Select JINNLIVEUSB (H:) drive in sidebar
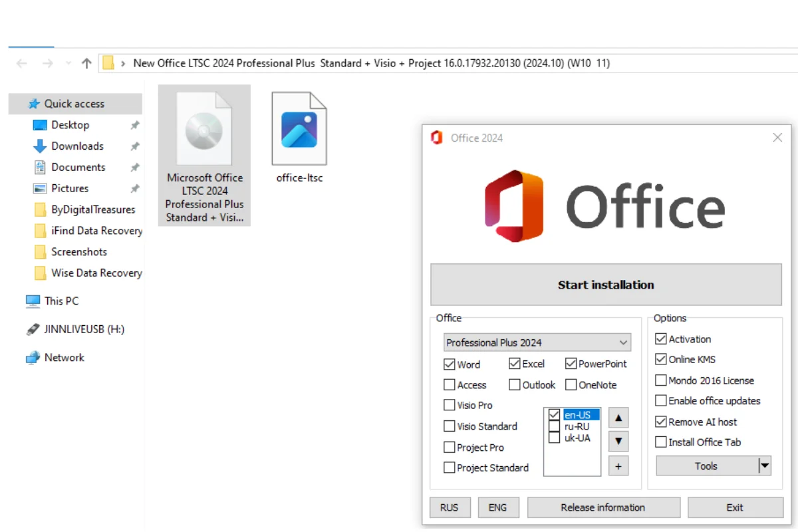Screen dimensions: 798x532 [x=84, y=329]
